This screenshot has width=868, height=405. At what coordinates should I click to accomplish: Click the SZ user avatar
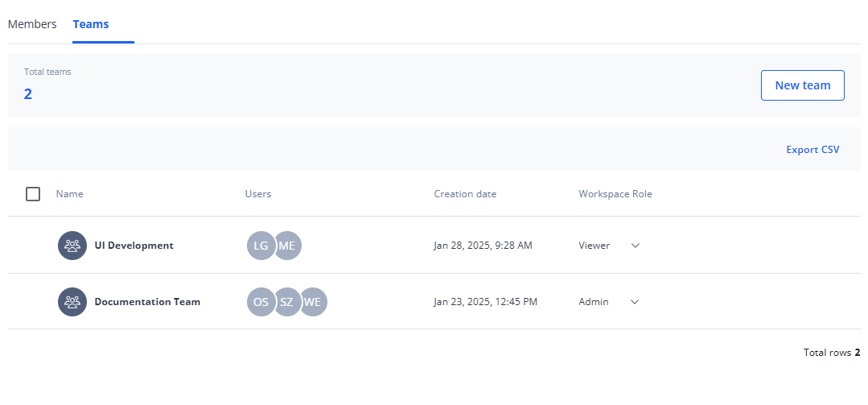(287, 302)
